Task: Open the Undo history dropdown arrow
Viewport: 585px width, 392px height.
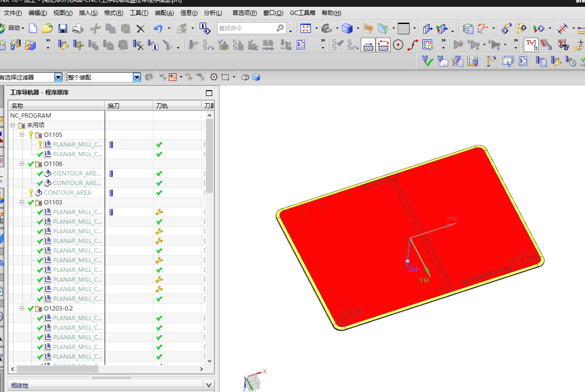Action: click(x=169, y=29)
